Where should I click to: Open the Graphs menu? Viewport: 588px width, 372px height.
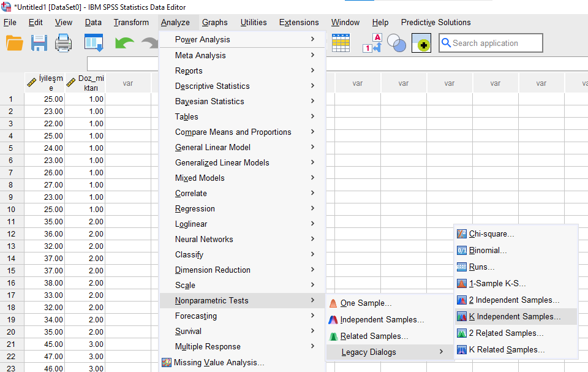[x=215, y=23]
